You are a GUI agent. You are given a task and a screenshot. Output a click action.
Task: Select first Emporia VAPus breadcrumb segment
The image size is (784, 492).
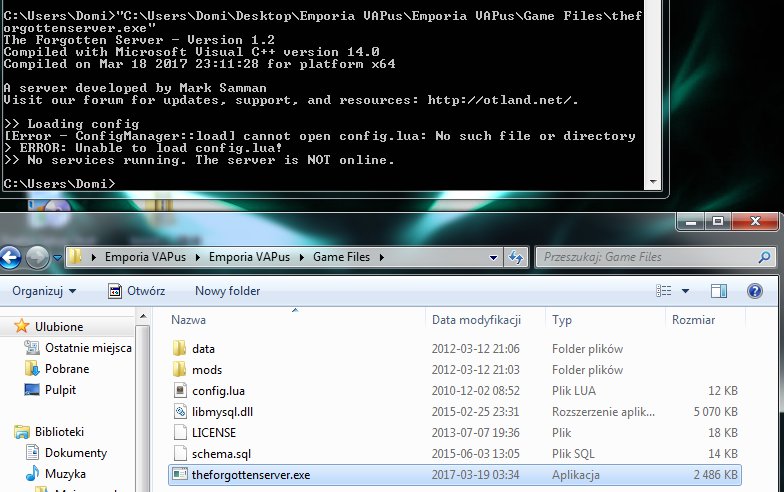pos(145,257)
